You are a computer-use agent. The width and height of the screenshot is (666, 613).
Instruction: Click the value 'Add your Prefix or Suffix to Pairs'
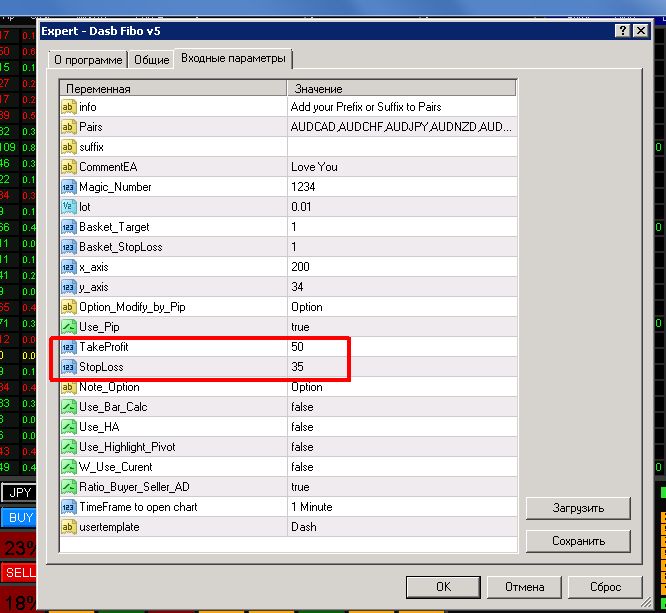coord(366,107)
